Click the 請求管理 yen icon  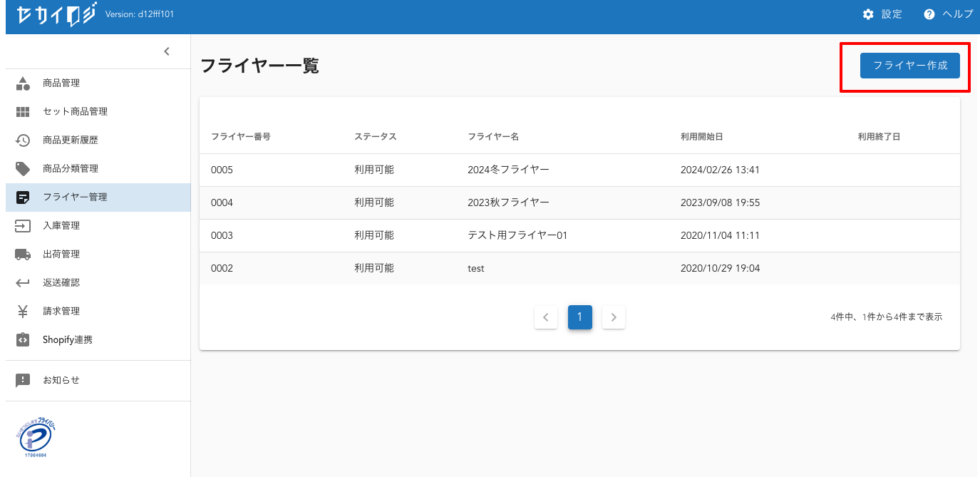23,312
